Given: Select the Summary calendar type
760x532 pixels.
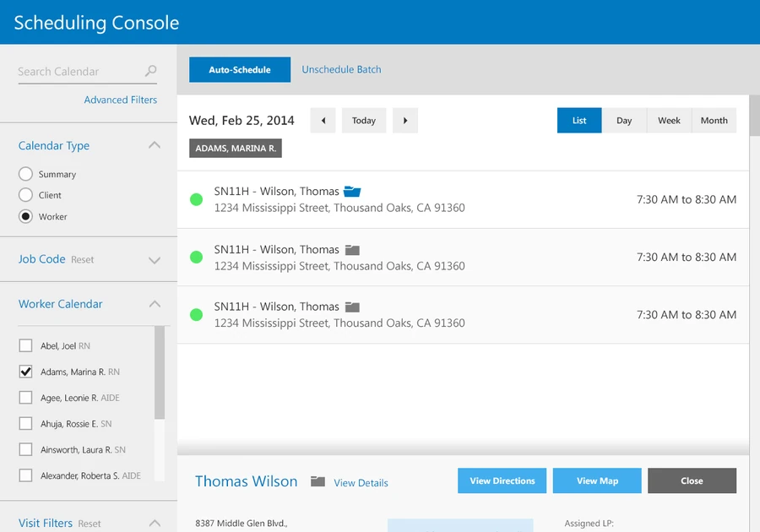Looking at the screenshot, I should click(25, 174).
